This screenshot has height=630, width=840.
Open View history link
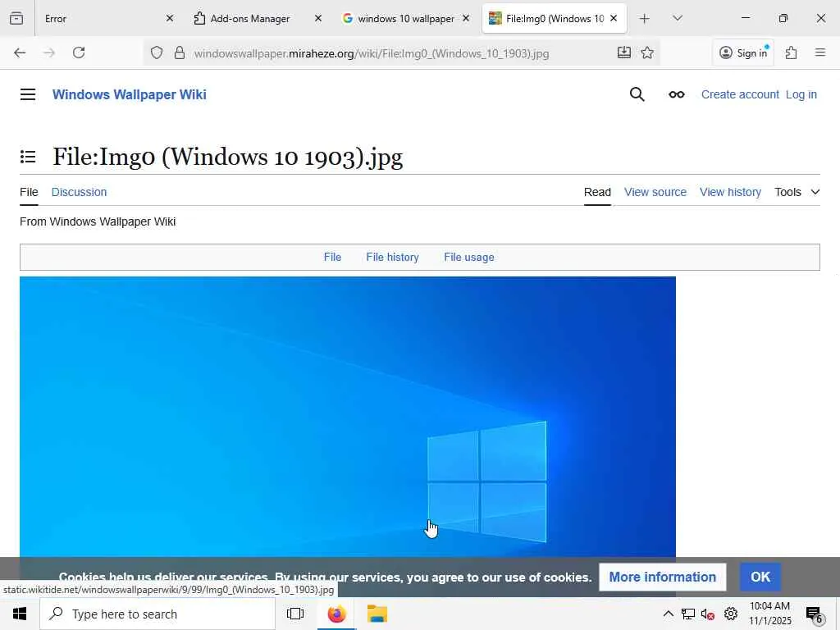730,192
